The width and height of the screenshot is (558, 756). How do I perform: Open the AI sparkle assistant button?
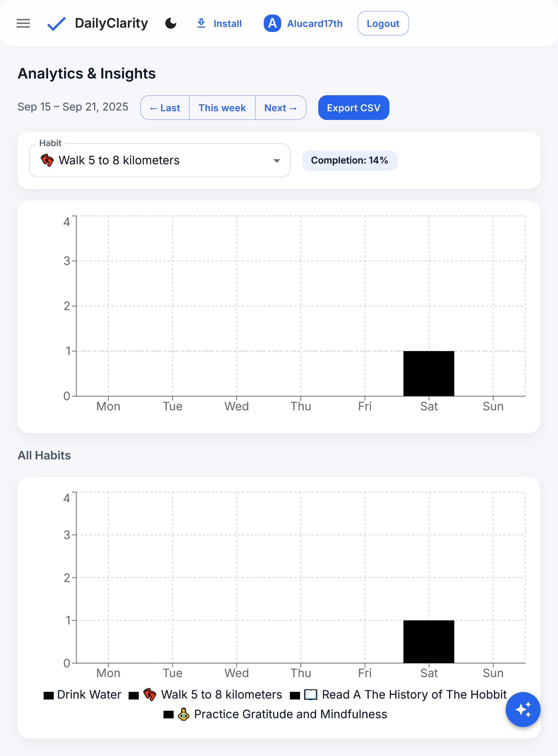pyautogui.click(x=523, y=709)
